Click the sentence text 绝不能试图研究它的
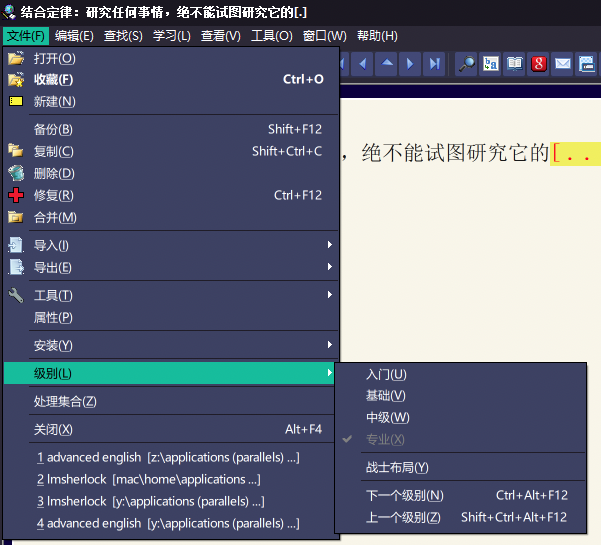The height and width of the screenshot is (545, 601). pyautogui.click(x=455, y=153)
